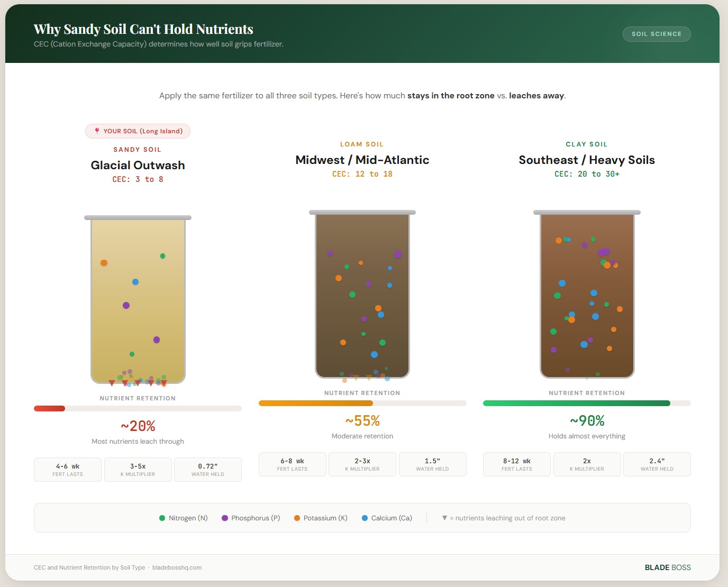Click the Potassium (K) legend dot
Image resolution: width=728 pixels, height=587 pixels.
tap(298, 518)
